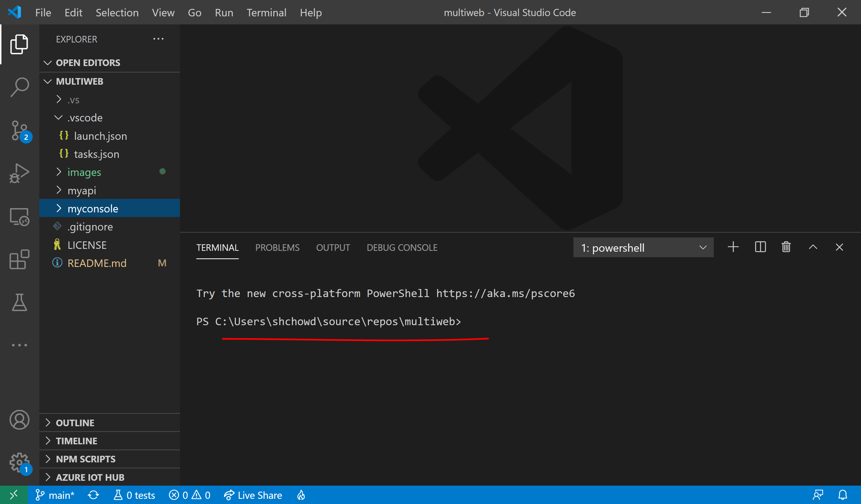Kill terminal using trash icon
Image resolution: width=861 pixels, height=504 pixels.
(x=786, y=247)
